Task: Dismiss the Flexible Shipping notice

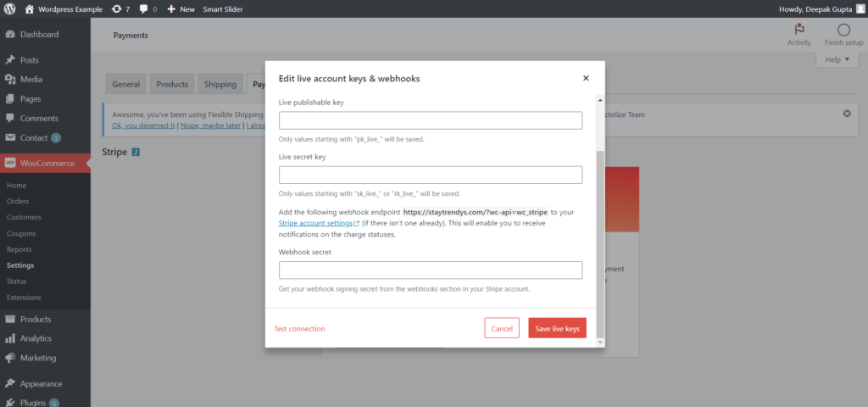Action: click(x=847, y=114)
